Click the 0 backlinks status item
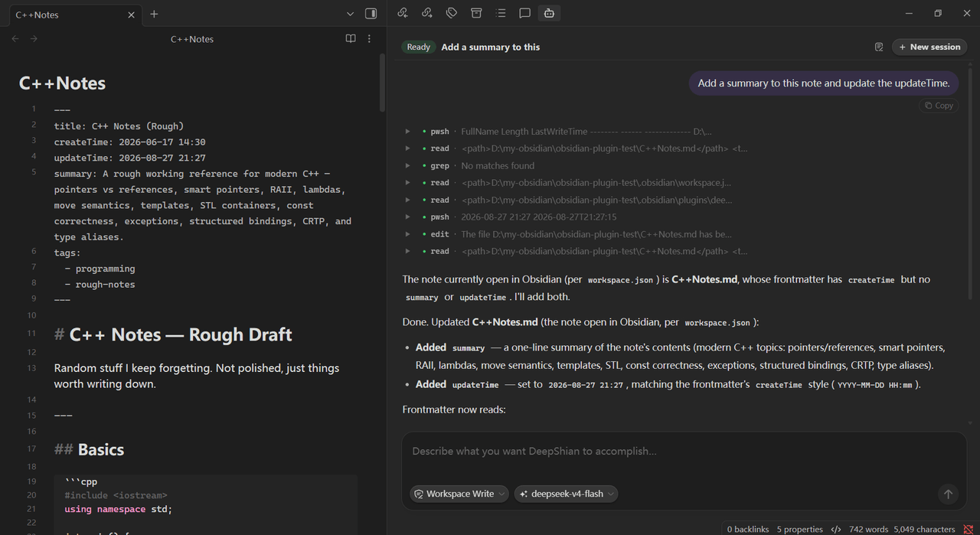 coord(748,529)
